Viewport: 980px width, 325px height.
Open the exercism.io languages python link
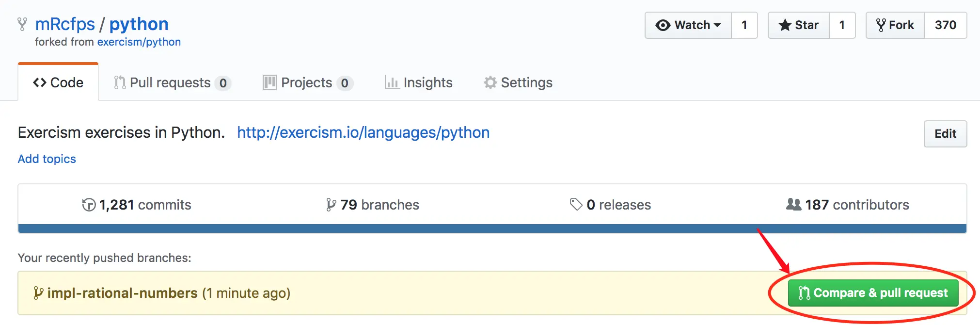[363, 132]
